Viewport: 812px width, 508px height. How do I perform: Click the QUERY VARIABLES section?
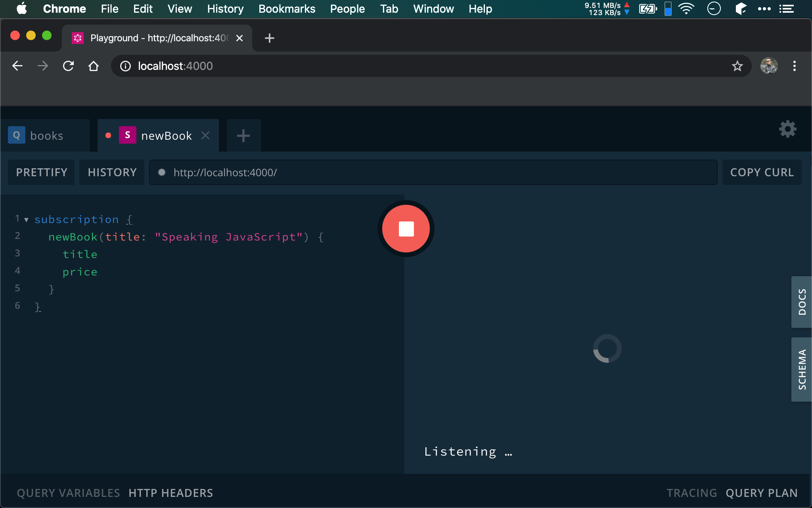pyautogui.click(x=68, y=492)
